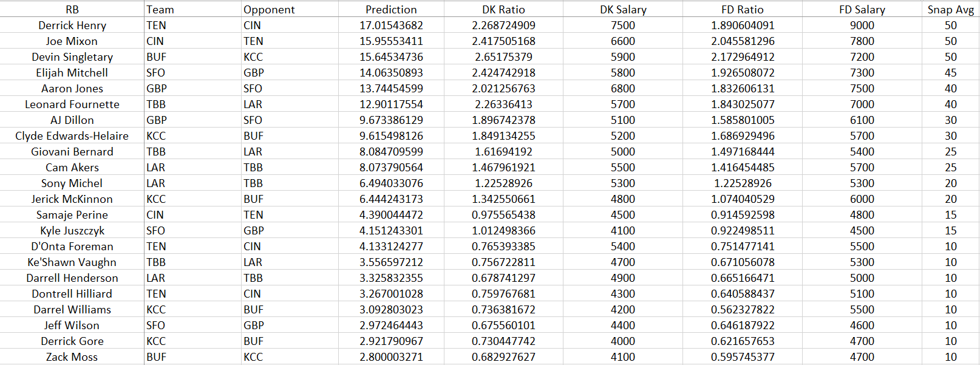Viewport: 980px width, 365px height.
Task: Select FD Ratio value 1.890604091
Action: click(743, 25)
